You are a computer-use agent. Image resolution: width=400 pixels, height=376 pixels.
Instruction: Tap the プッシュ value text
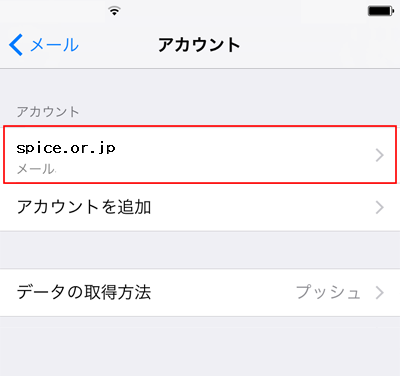pos(328,292)
